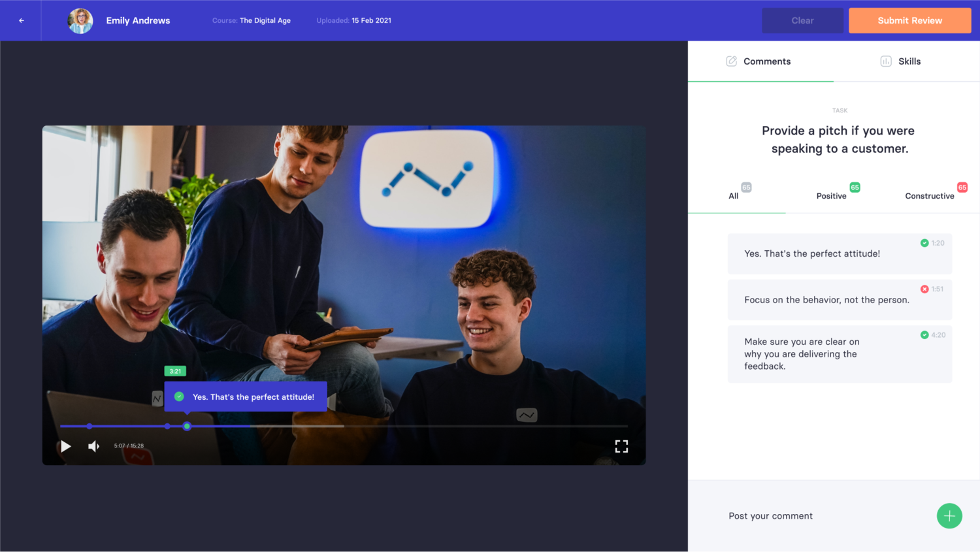This screenshot has height=552, width=980.
Task: Click the green check badge on the 1:20 comment
Action: (924, 242)
